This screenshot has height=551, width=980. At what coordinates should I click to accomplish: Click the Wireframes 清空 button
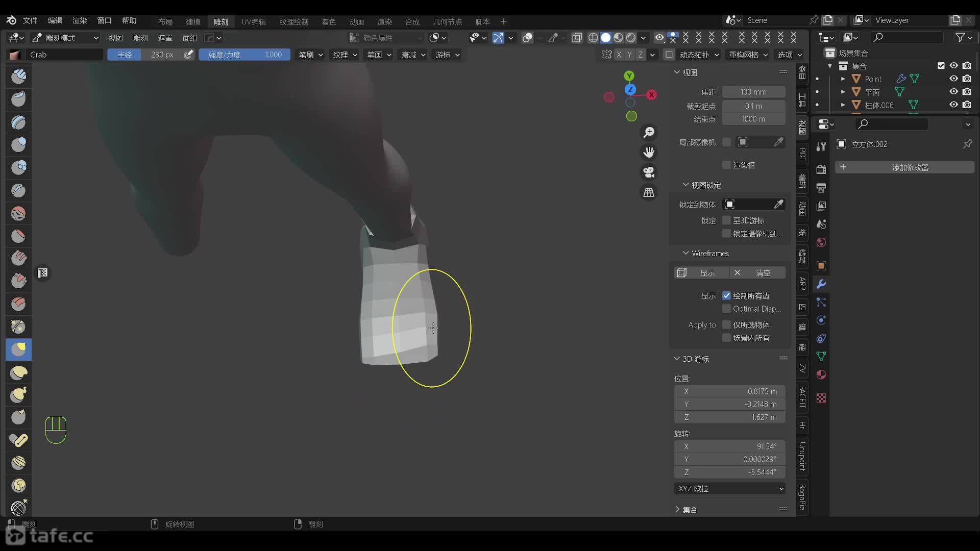point(758,273)
